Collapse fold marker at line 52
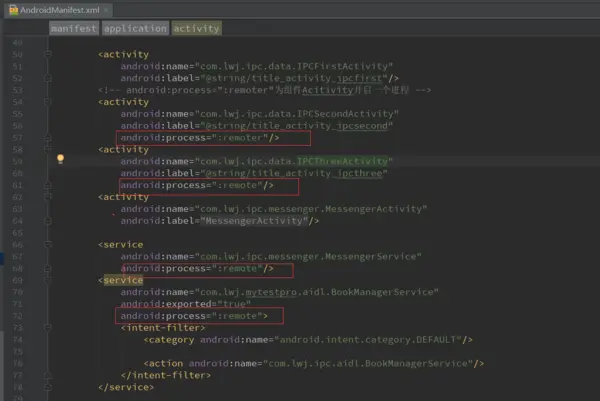Viewport: 600px width, 401px height. click(48, 78)
